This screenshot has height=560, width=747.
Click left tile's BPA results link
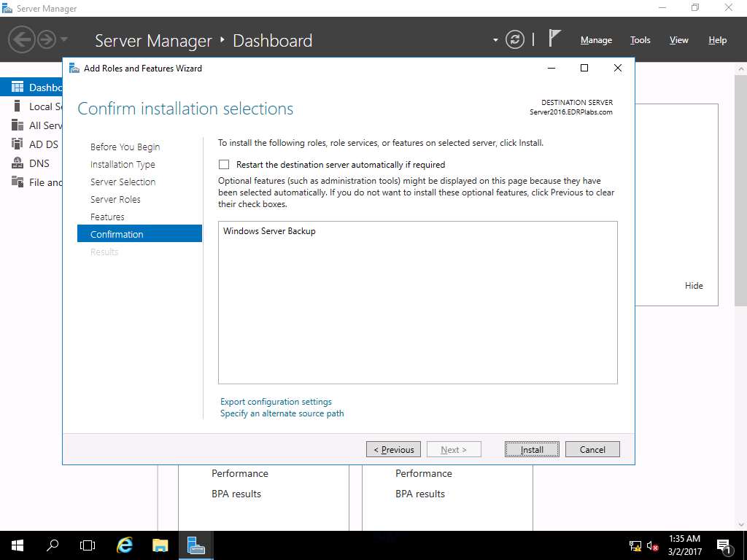(x=236, y=494)
